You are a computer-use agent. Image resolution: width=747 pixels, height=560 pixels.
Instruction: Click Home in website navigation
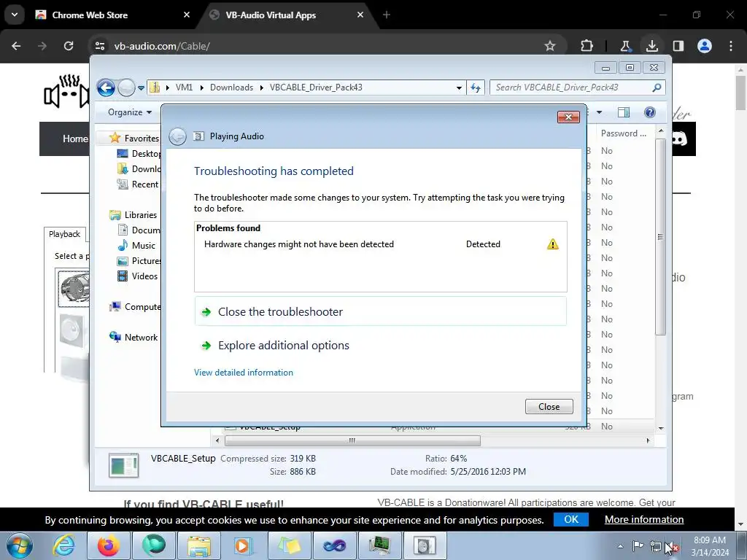(x=75, y=139)
